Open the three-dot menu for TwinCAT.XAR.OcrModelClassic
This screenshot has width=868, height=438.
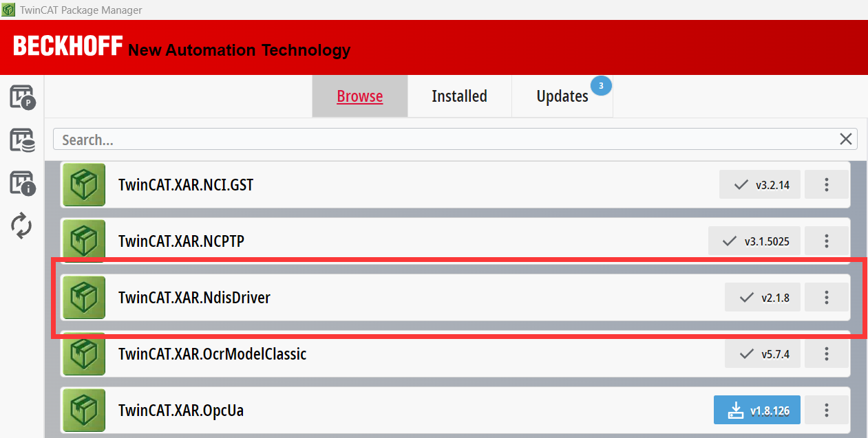click(x=827, y=354)
